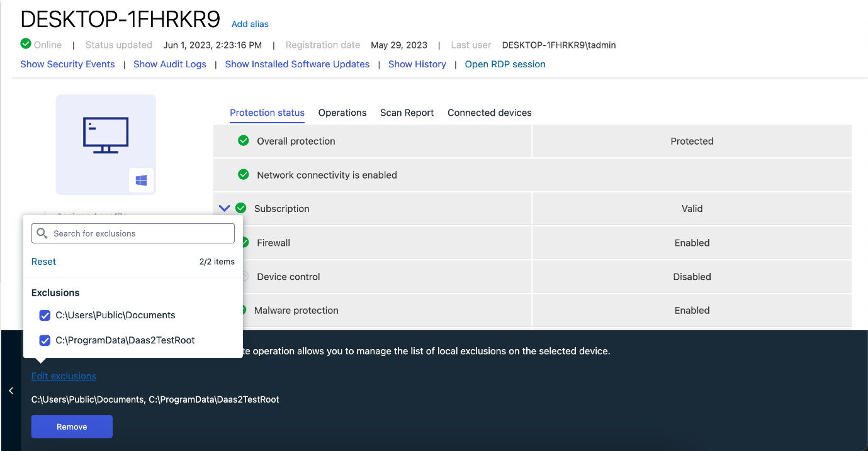The height and width of the screenshot is (451, 868).
Task: Click the Edit exclusions link
Action: click(64, 376)
